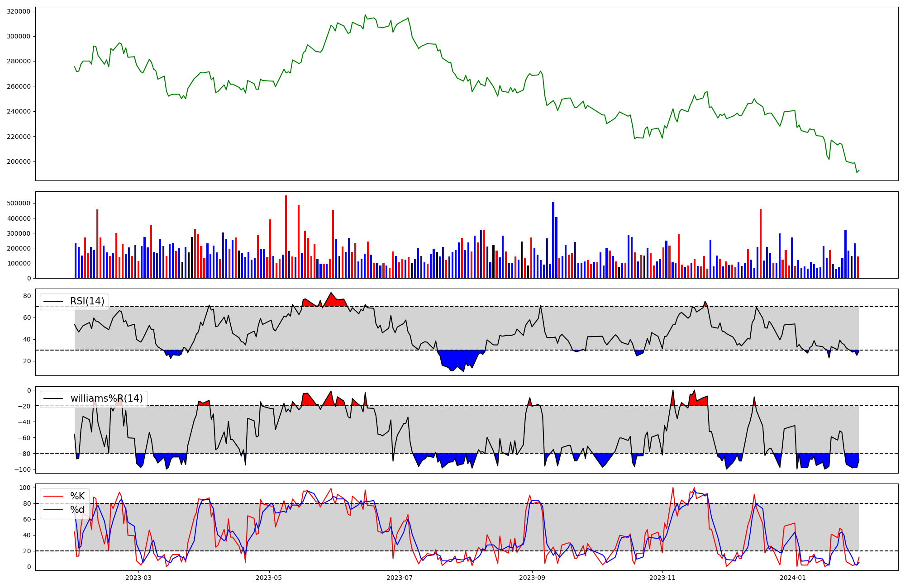
Task: Click the RSI axis label 80
Action: 27,296
